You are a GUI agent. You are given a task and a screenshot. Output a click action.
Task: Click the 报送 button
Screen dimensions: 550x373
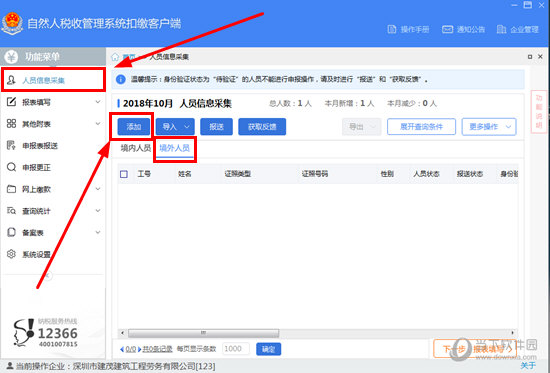[216, 126]
